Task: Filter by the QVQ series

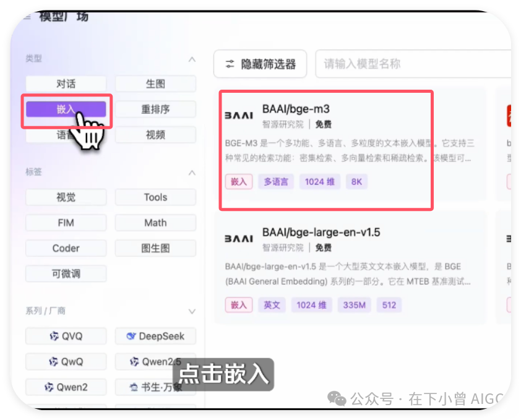Action: tap(66, 336)
